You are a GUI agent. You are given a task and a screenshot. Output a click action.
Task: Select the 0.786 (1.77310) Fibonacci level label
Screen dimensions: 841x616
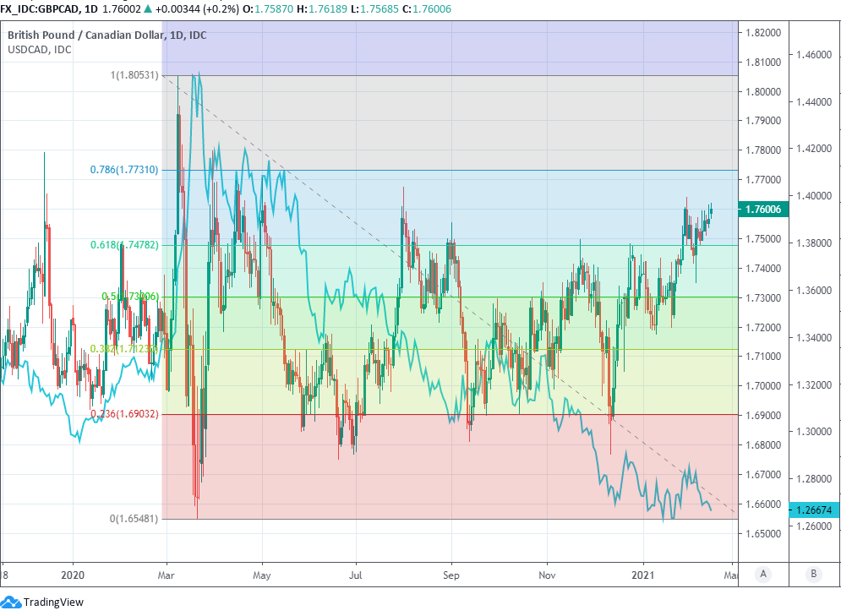[124, 170]
